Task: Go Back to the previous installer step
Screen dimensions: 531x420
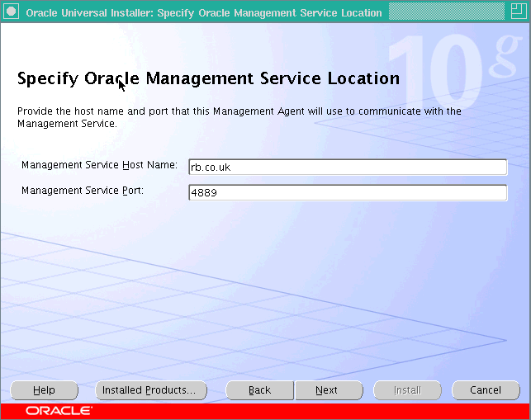Action: click(259, 390)
